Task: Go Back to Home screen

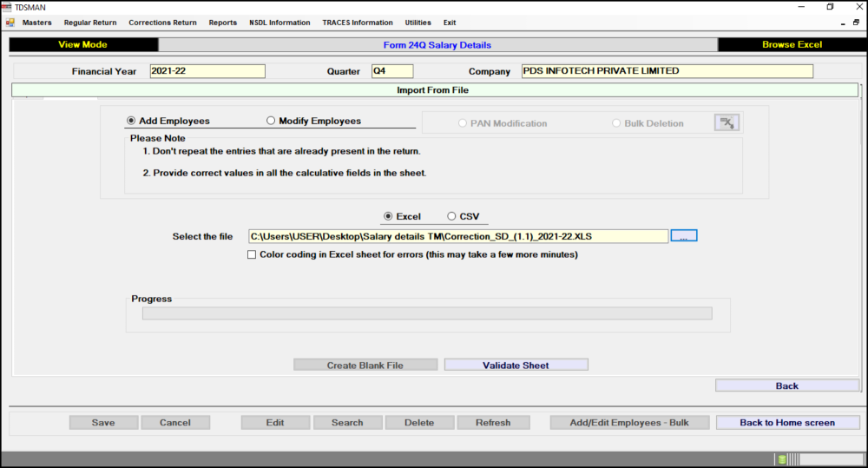Action: coord(788,423)
